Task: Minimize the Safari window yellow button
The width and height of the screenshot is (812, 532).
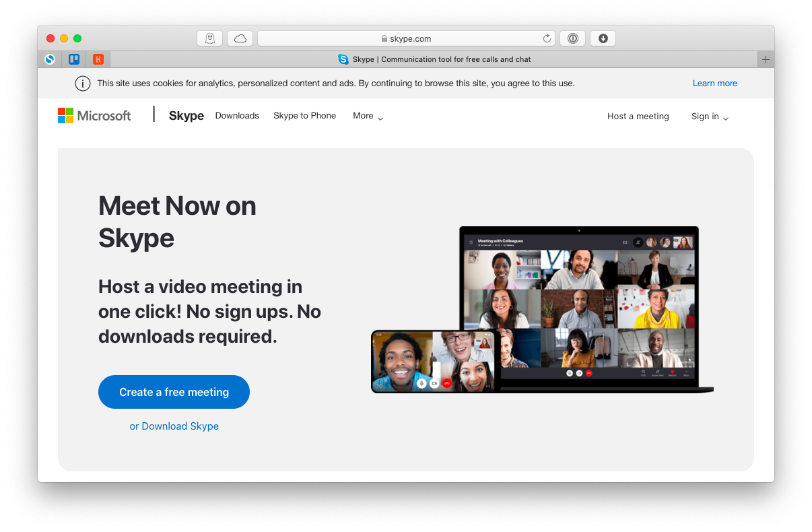Action: tap(64, 38)
